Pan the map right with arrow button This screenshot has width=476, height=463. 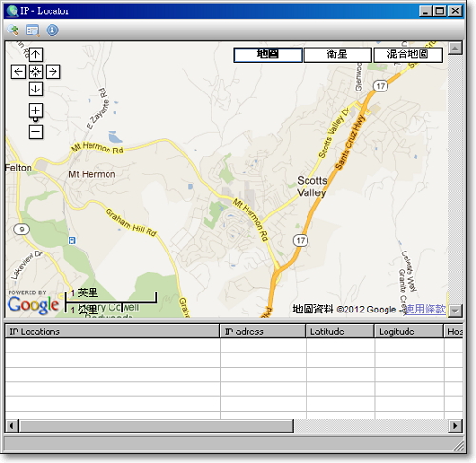pyautogui.click(x=52, y=71)
